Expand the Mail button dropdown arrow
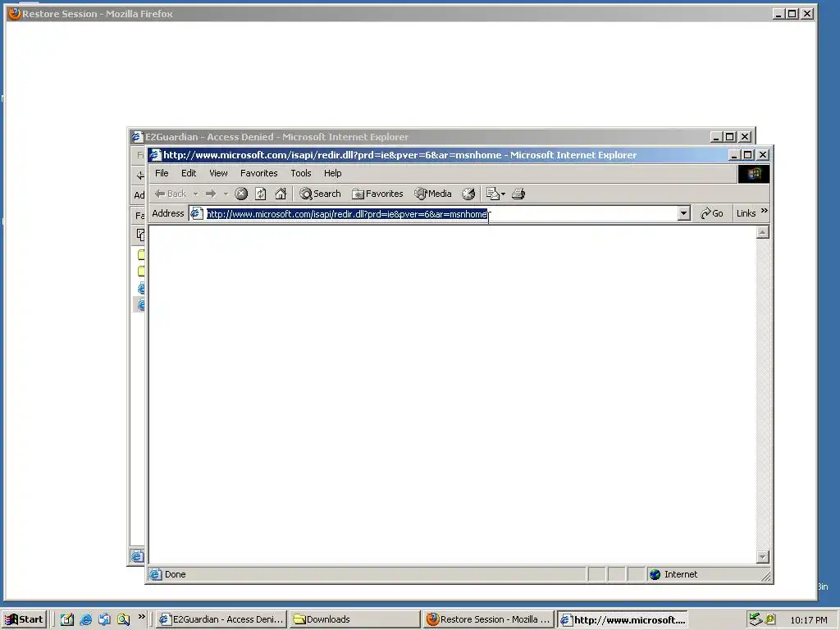This screenshot has width=840, height=630. pyautogui.click(x=503, y=194)
